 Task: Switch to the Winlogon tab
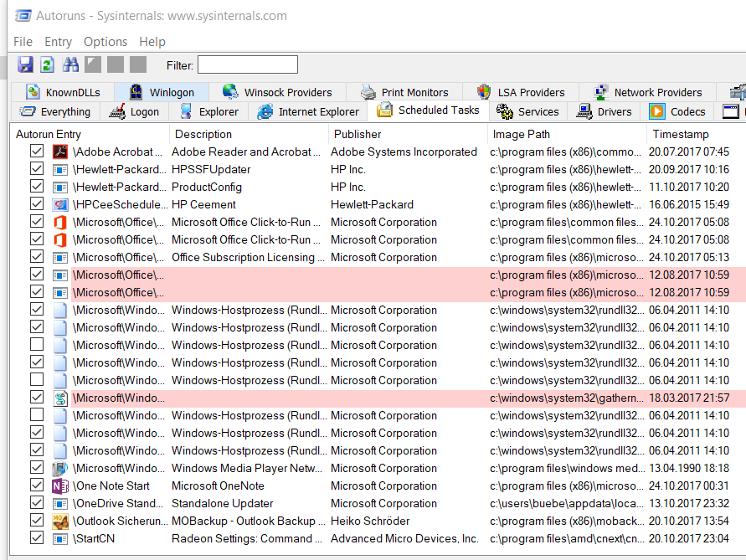(162, 92)
